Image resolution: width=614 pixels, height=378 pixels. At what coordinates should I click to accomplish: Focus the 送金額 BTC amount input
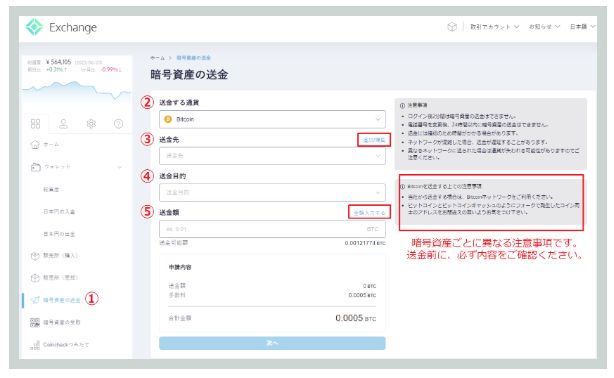coord(272,229)
